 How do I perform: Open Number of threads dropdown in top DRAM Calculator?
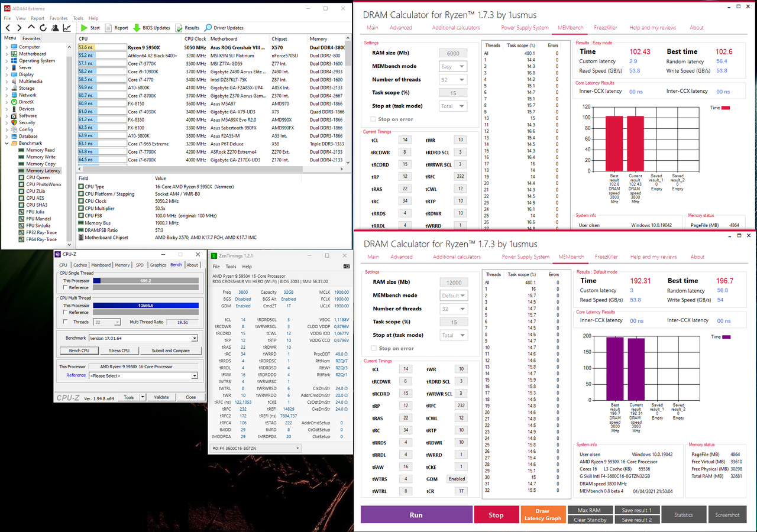coord(453,80)
